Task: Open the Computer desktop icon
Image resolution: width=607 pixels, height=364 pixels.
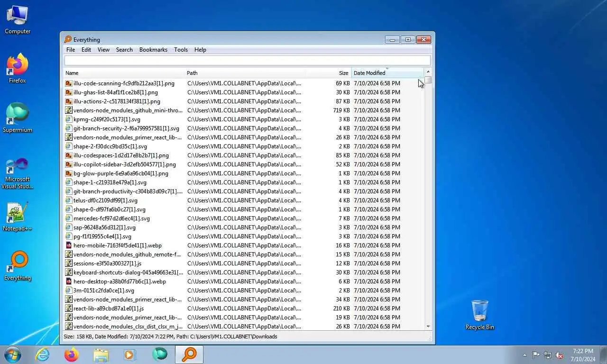Action: click(18, 20)
